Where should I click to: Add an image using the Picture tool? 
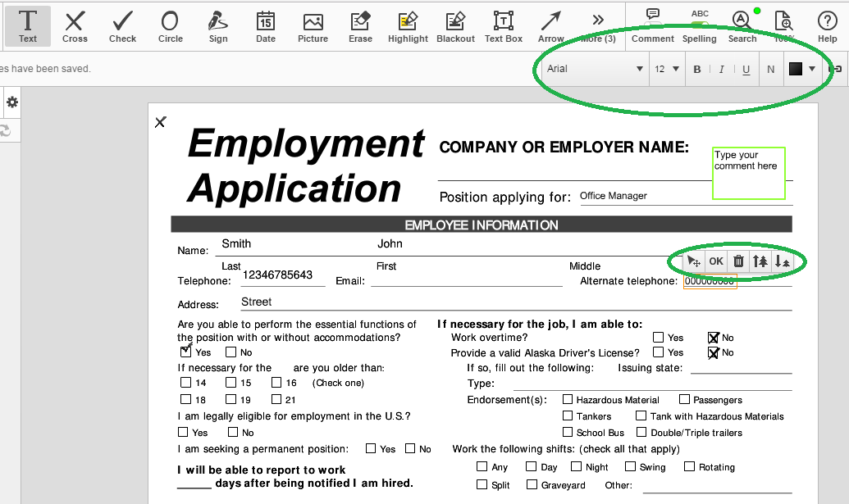pos(313,26)
